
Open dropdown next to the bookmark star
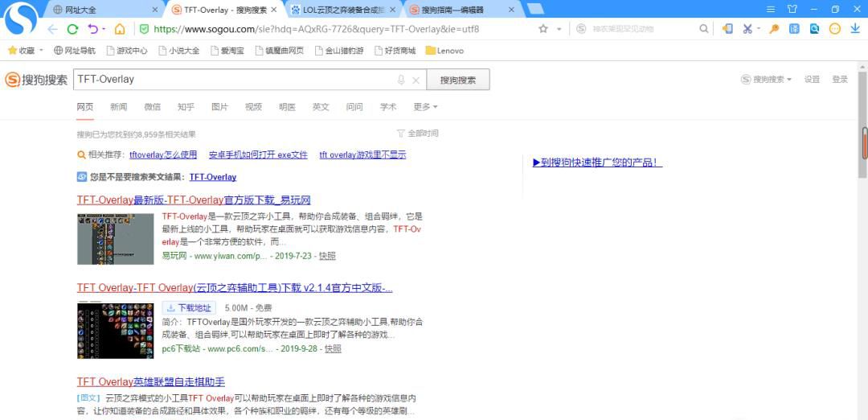tap(559, 29)
